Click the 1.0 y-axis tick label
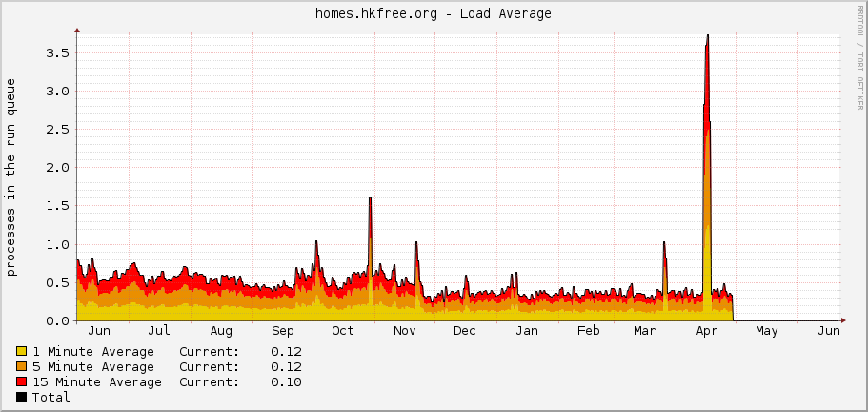This screenshot has height=412, width=868. pos(57,244)
